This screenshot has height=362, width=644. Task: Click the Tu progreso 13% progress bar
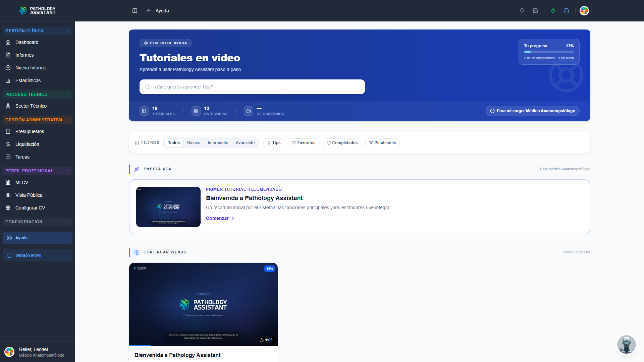point(549,52)
